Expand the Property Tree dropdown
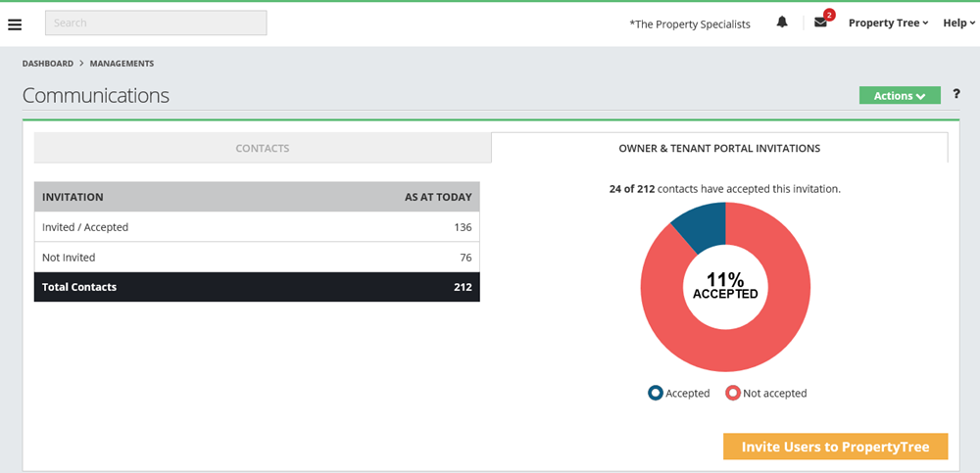The height and width of the screenshot is (473, 980). [x=888, y=23]
